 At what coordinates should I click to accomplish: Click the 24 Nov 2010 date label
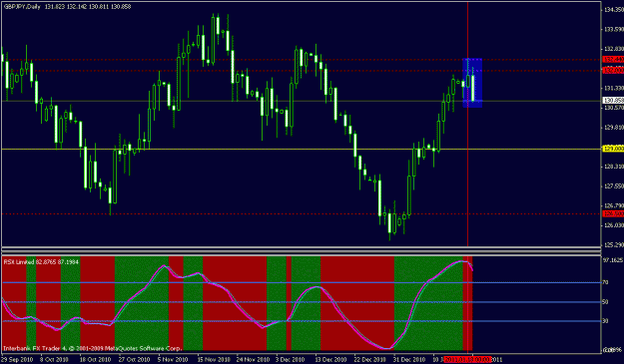[253, 360]
